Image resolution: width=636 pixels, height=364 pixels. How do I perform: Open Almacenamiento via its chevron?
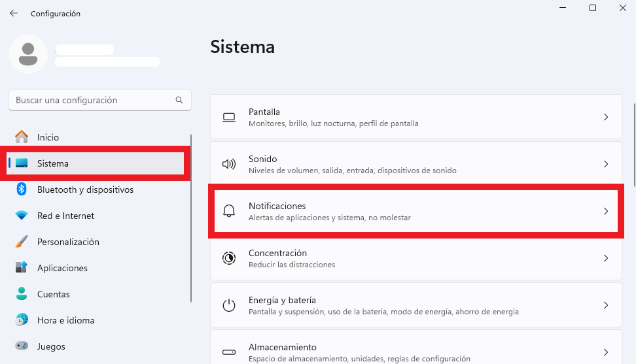pyautogui.click(x=606, y=352)
